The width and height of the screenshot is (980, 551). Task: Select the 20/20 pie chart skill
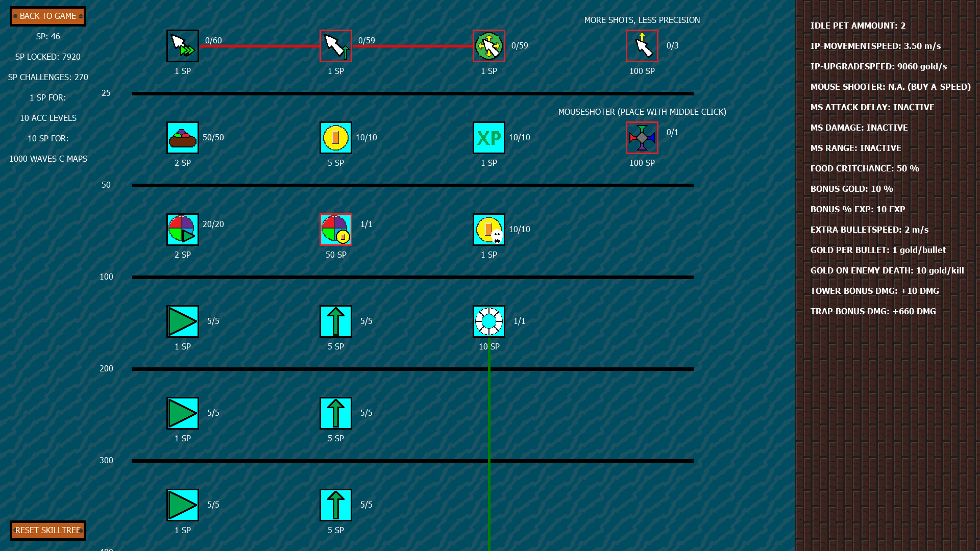(182, 229)
